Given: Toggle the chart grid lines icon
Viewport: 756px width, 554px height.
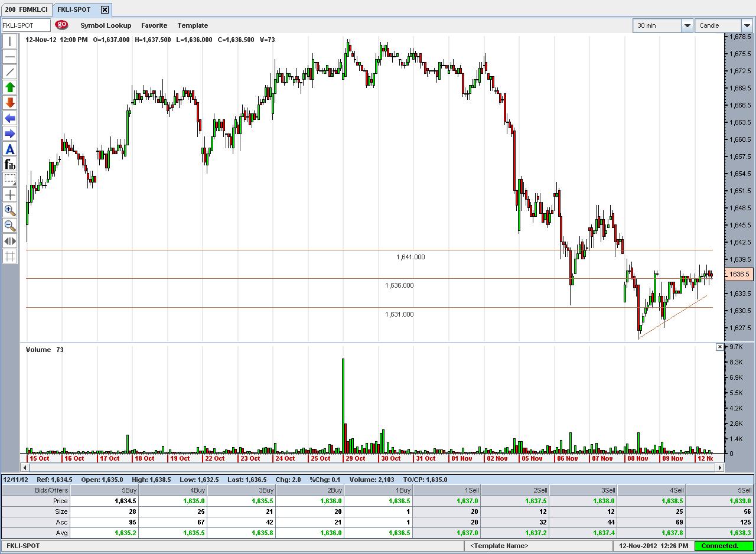Looking at the screenshot, I should coord(10,256).
